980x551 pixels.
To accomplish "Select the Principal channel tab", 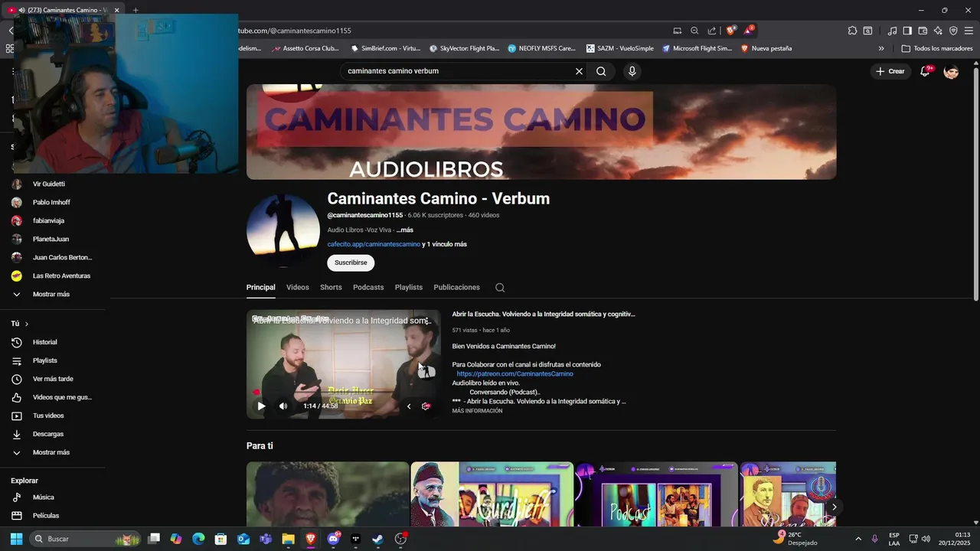I will click(261, 288).
